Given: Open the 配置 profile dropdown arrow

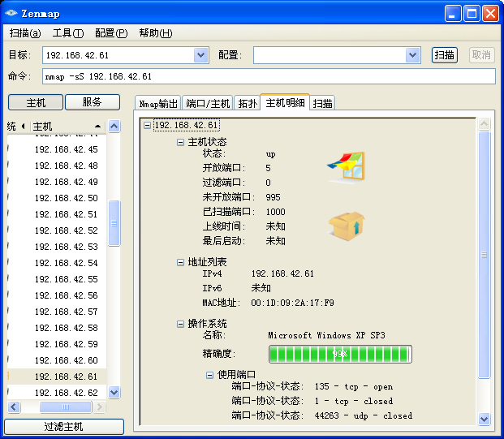Looking at the screenshot, I should click(x=413, y=55).
